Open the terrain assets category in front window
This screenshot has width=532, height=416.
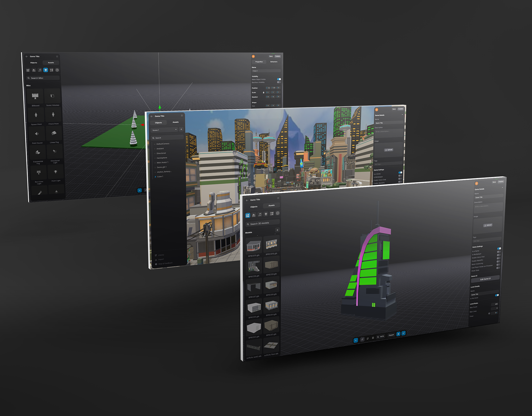(x=254, y=215)
